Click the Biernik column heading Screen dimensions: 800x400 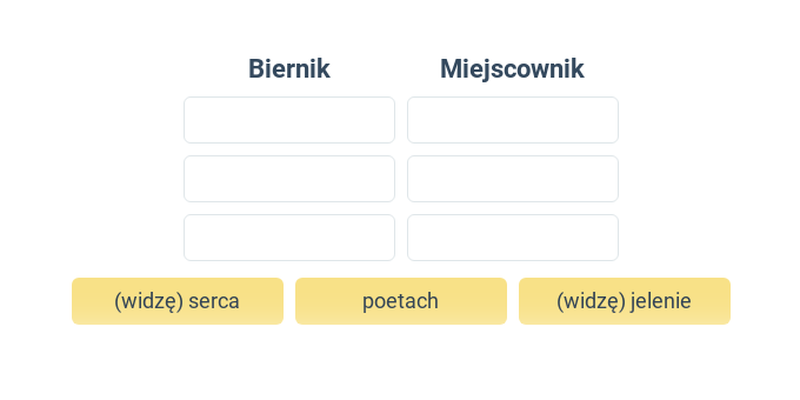coord(289,69)
